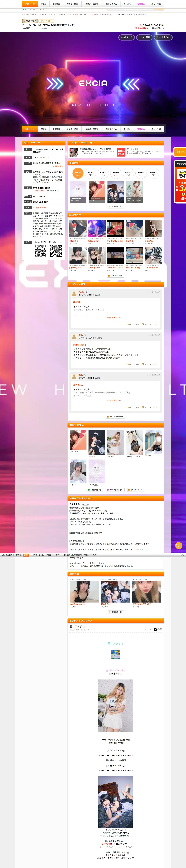Image resolution: width=186 pixels, height=868 pixels.
Task: Like the みみみ review thumbs-up icon
Action: tap(128, 324)
